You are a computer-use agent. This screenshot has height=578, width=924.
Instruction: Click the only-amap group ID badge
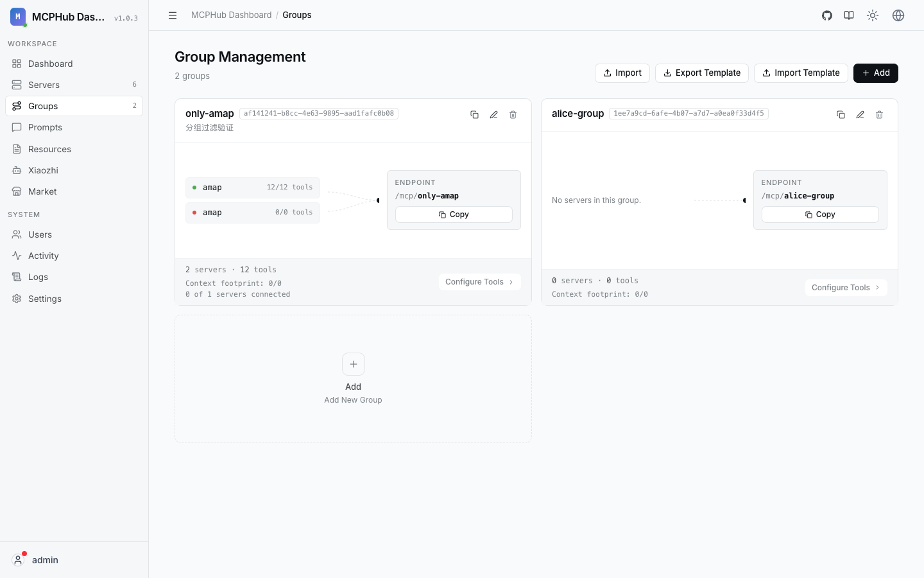coord(319,114)
